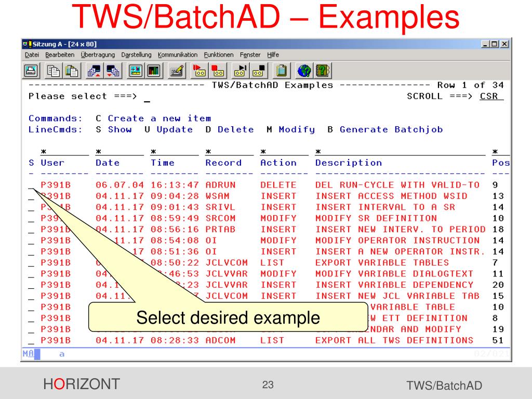
Task: Minimize the Sitzung A window
Action: (x=486, y=44)
